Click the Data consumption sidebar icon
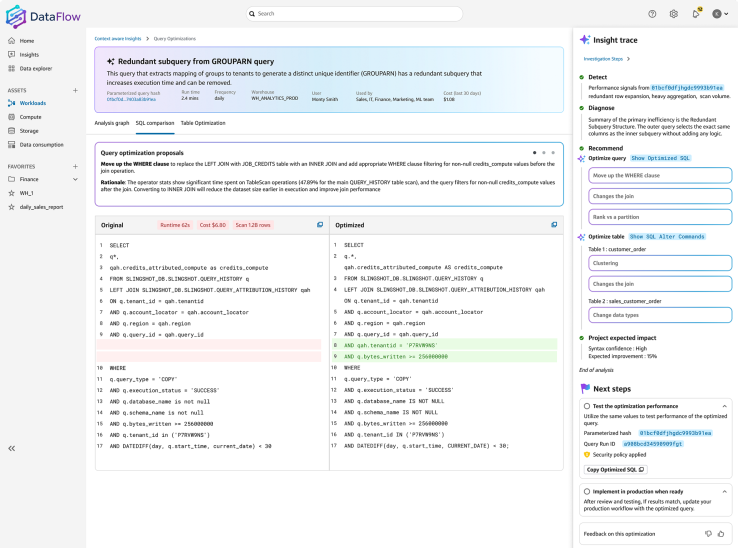Screen dimensions: 738x548 12,145
